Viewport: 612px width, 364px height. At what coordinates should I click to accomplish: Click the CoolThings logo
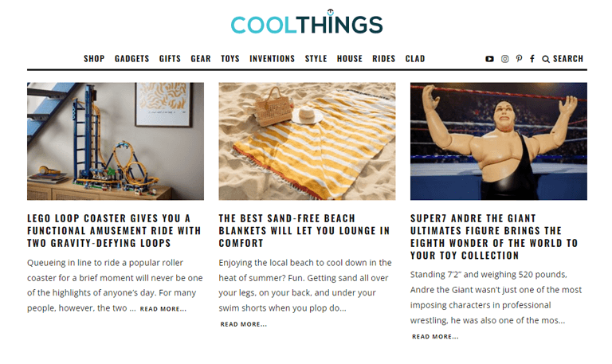[307, 22]
